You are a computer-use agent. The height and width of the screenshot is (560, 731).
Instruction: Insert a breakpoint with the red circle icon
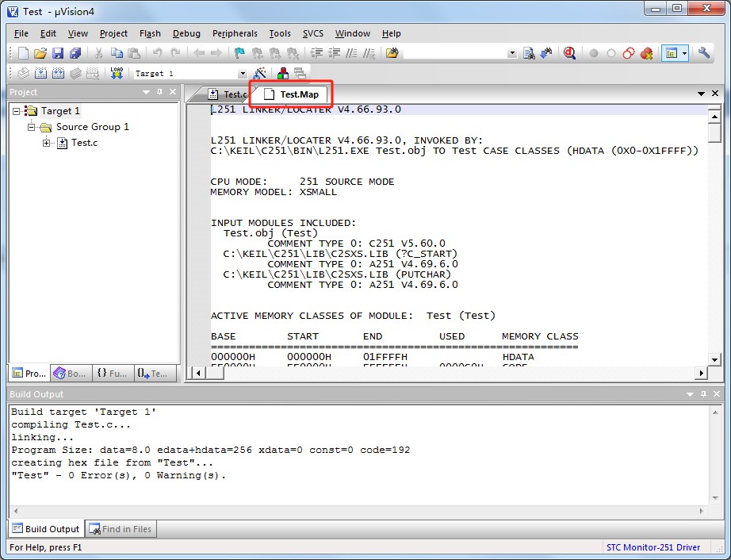coord(594,53)
